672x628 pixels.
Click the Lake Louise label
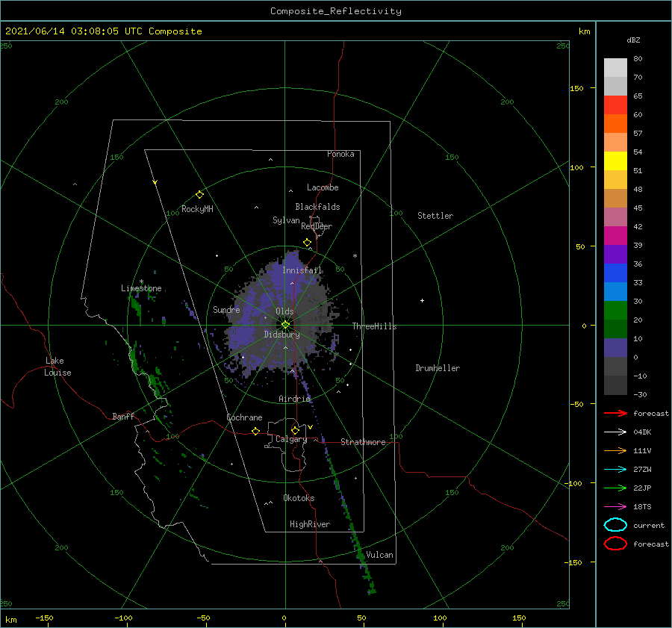pyautogui.click(x=57, y=367)
